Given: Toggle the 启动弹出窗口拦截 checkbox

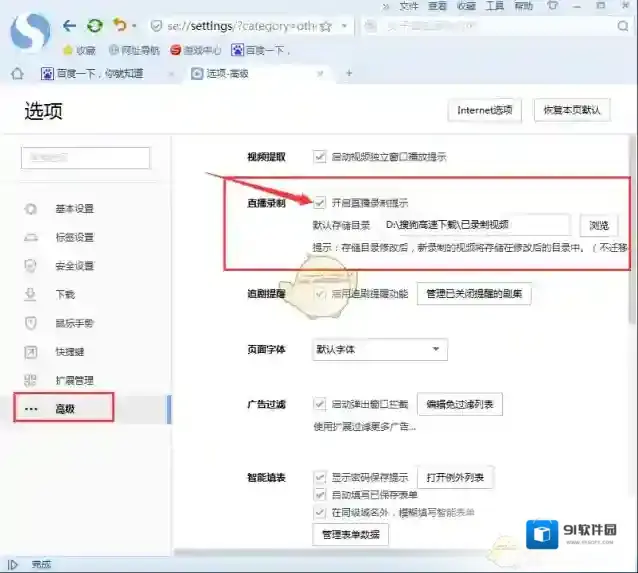Looking at the screenshot, I should 320,404.
